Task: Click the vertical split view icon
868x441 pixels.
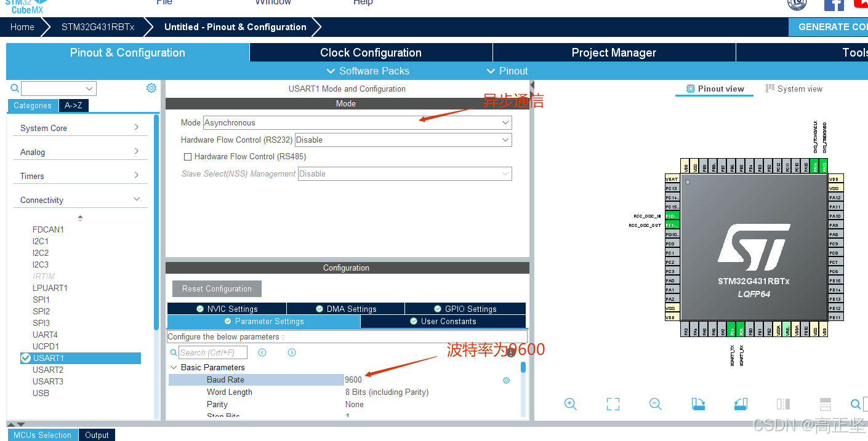Action: 783,404
